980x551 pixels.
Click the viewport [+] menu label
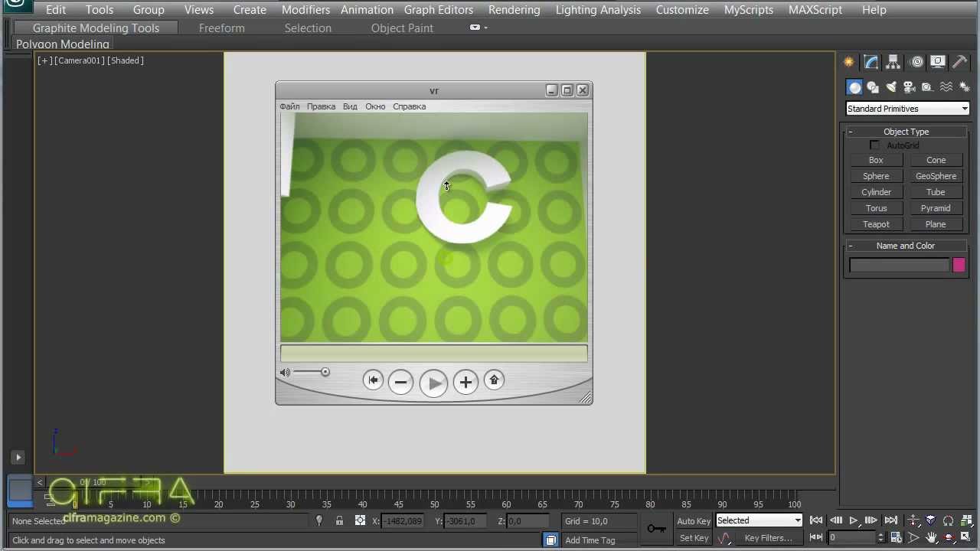click(44, 60)
